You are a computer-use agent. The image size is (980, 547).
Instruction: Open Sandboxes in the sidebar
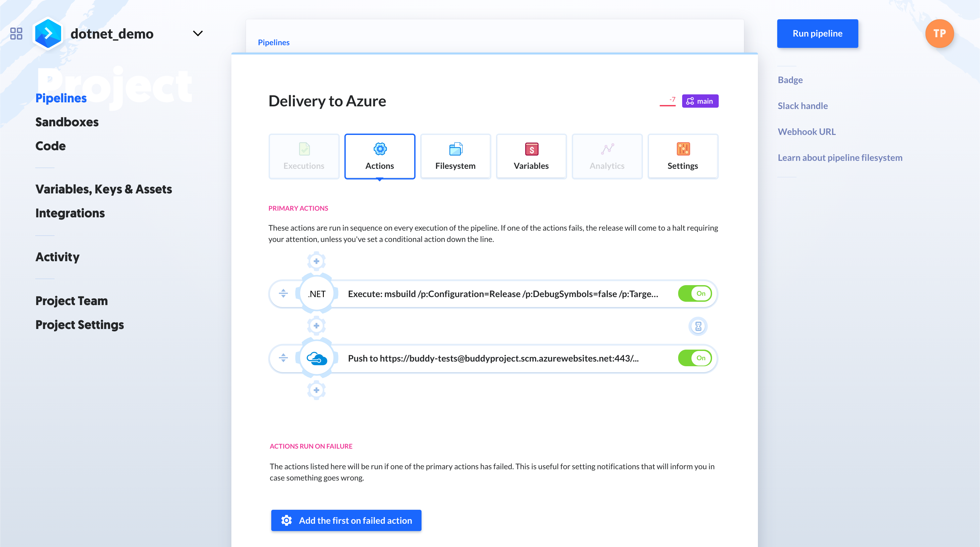pyautogui.click(x=67, y=122)
